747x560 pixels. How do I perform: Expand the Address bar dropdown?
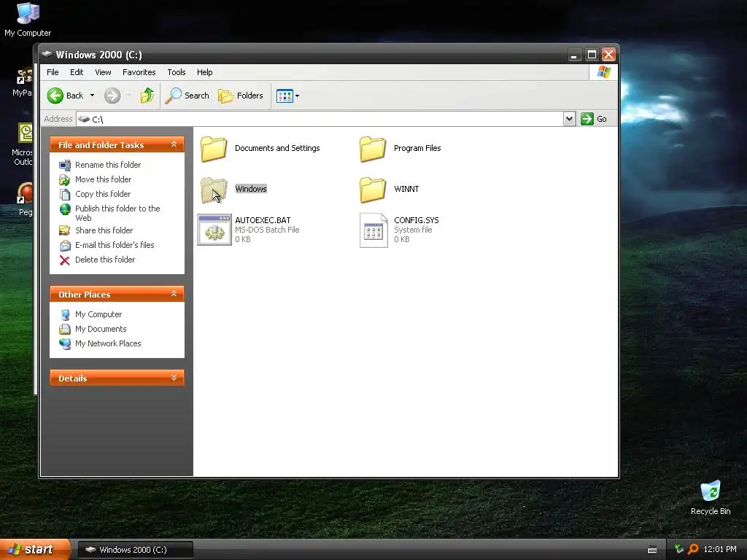569,119
